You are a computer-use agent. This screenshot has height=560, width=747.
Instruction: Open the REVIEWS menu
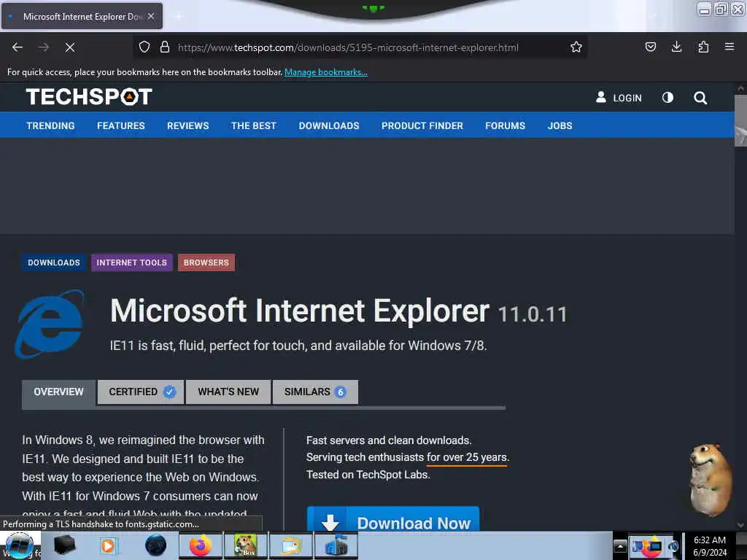point(187,125)
